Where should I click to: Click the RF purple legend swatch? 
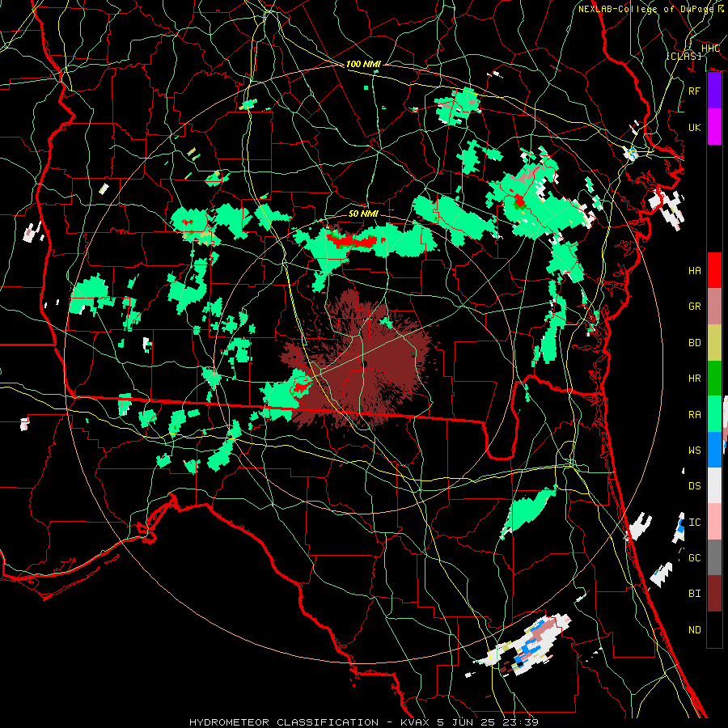[x=714, y=91]
